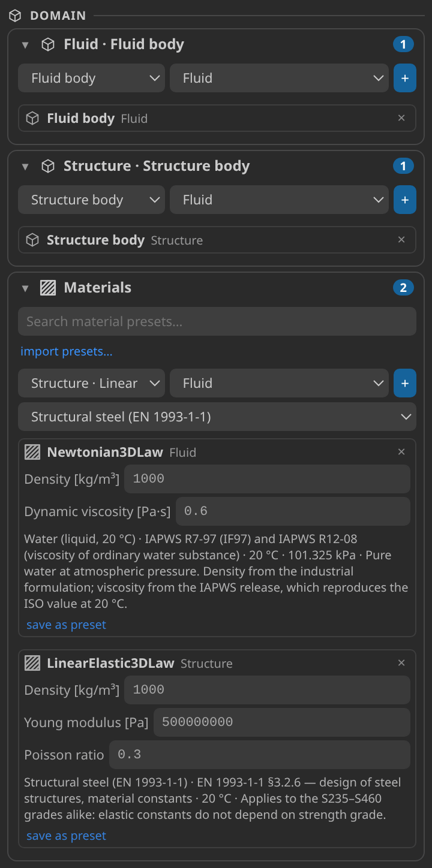432x868 pixels.
Task: Collapse the Materials section
Action: [25, 288]
